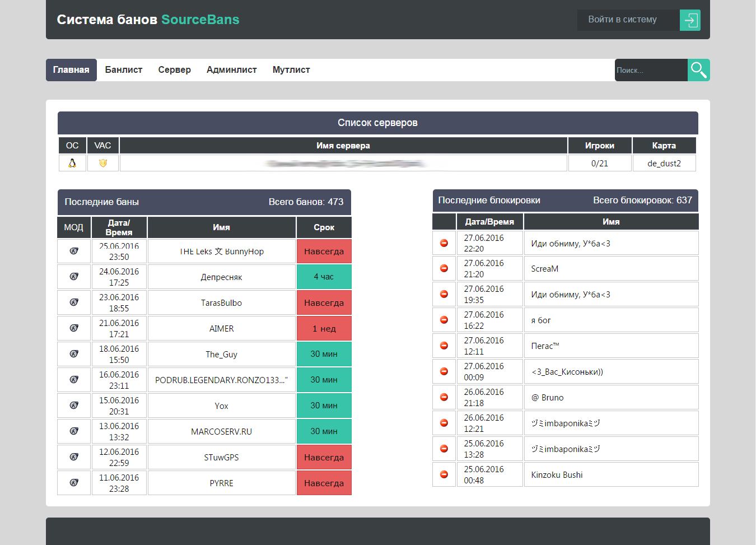Open the Банлист tab
Viewport: 756px width, 545px height.
[124, 70]
